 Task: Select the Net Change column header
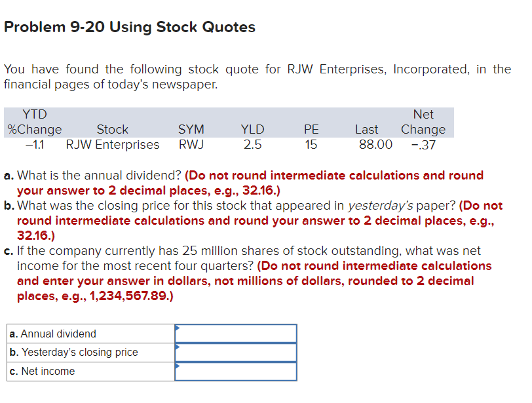(423, 122)
